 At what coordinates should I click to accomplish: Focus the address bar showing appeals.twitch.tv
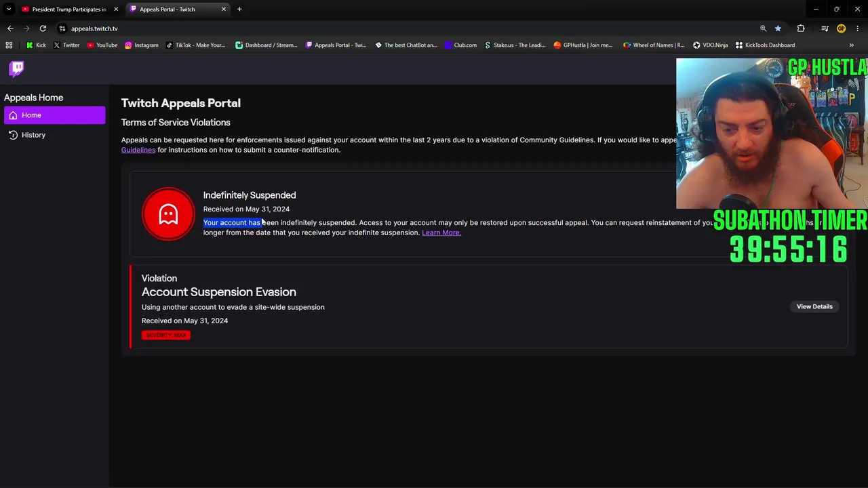[x=407, y=28]
